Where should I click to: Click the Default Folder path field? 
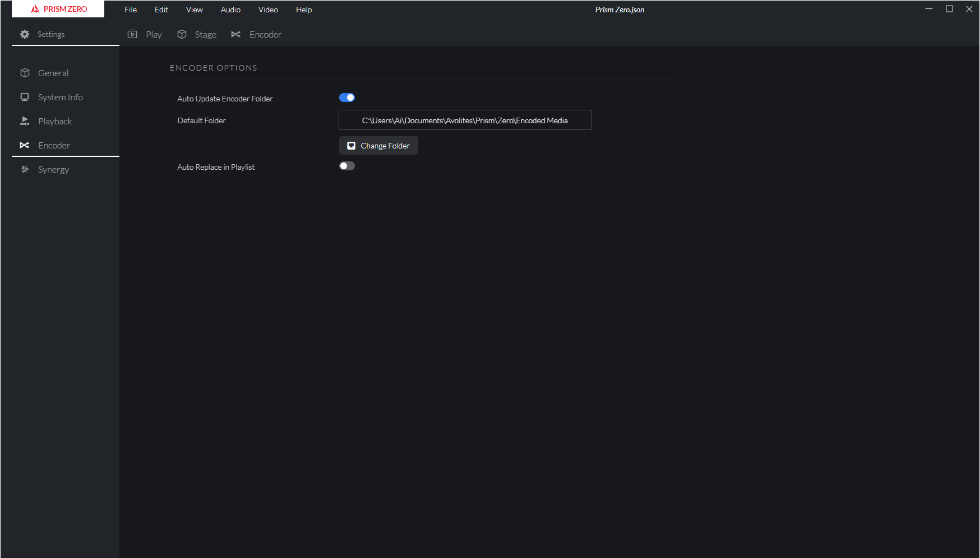pyautogui.click(x=465, y=120)
